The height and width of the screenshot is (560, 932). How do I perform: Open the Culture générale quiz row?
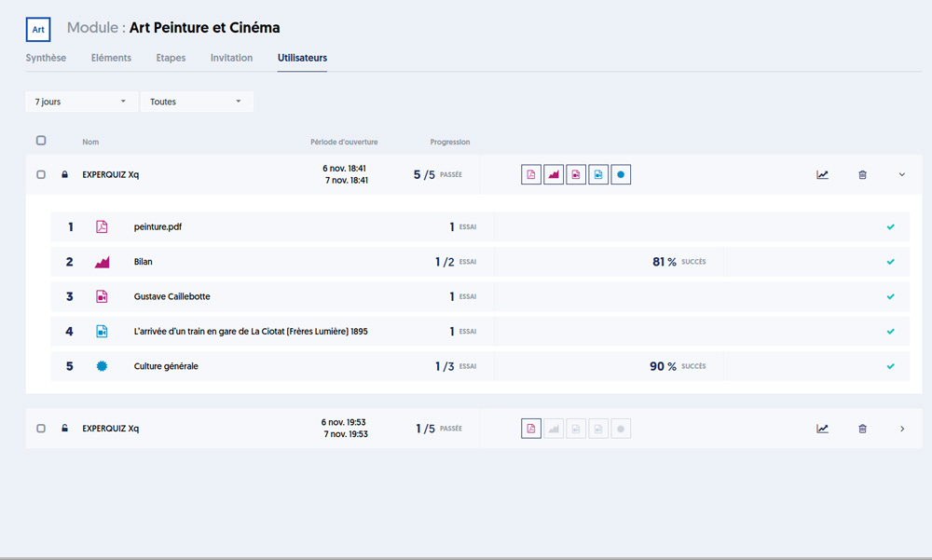tap(166, 366)
